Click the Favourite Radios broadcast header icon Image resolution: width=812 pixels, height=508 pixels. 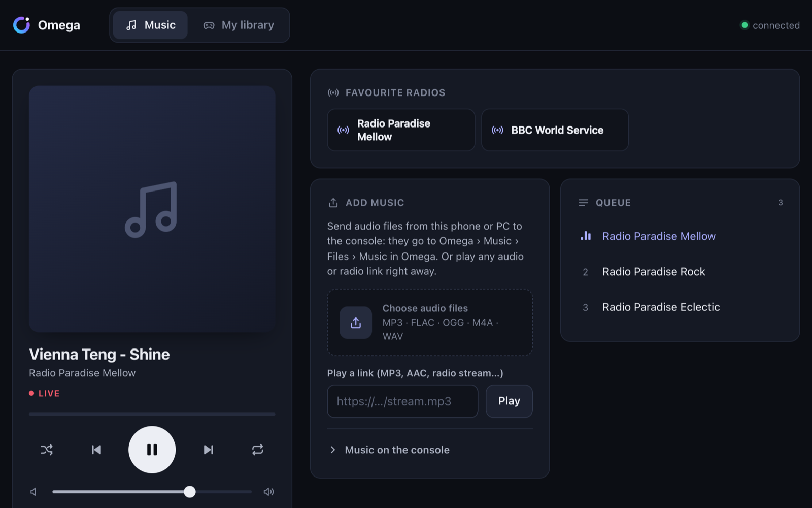(333, 93)
